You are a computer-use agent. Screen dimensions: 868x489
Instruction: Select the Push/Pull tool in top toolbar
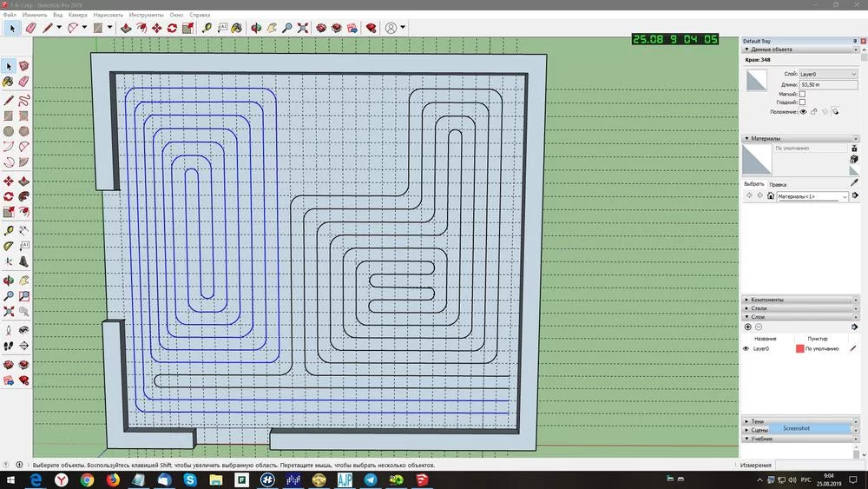126,28
